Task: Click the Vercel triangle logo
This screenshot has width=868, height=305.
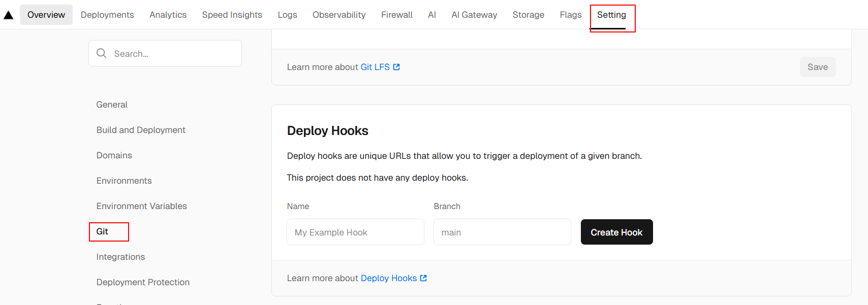Action: (8, 15)
